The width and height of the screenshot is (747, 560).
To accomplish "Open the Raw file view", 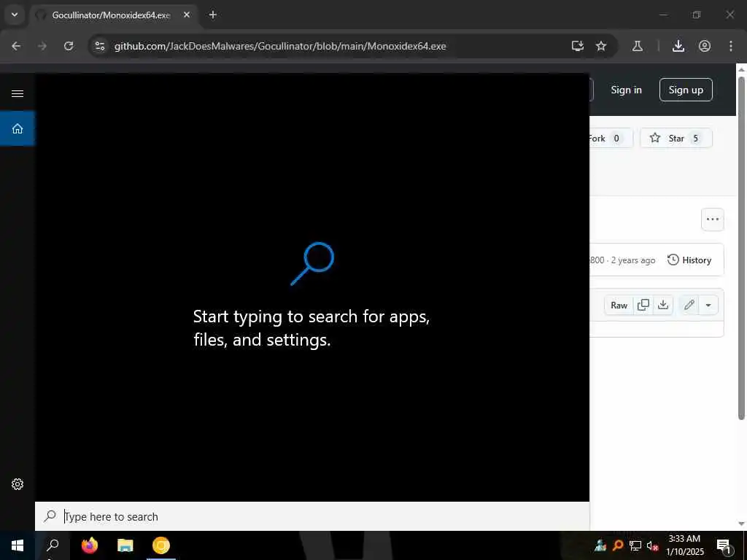I will tap(619, 306).
